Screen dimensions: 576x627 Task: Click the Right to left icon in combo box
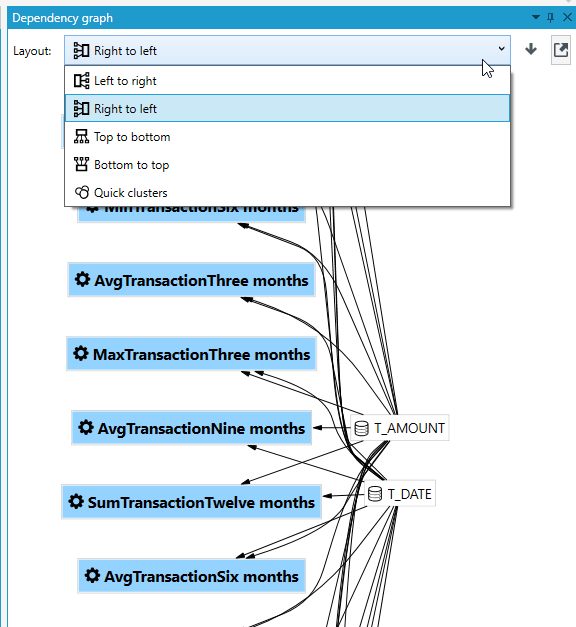point(82,51)
